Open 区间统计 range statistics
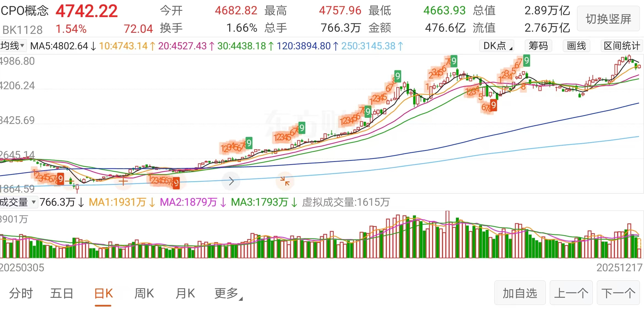Screen dimensions: 644x309 tap(622, 46)
